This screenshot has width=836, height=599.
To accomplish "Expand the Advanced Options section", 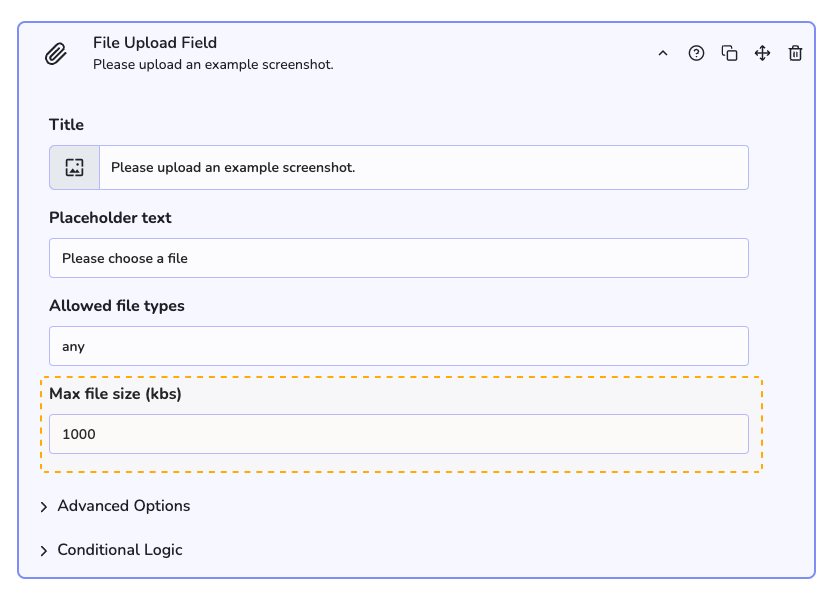I will pyautogui.click(x=123, y=506).
